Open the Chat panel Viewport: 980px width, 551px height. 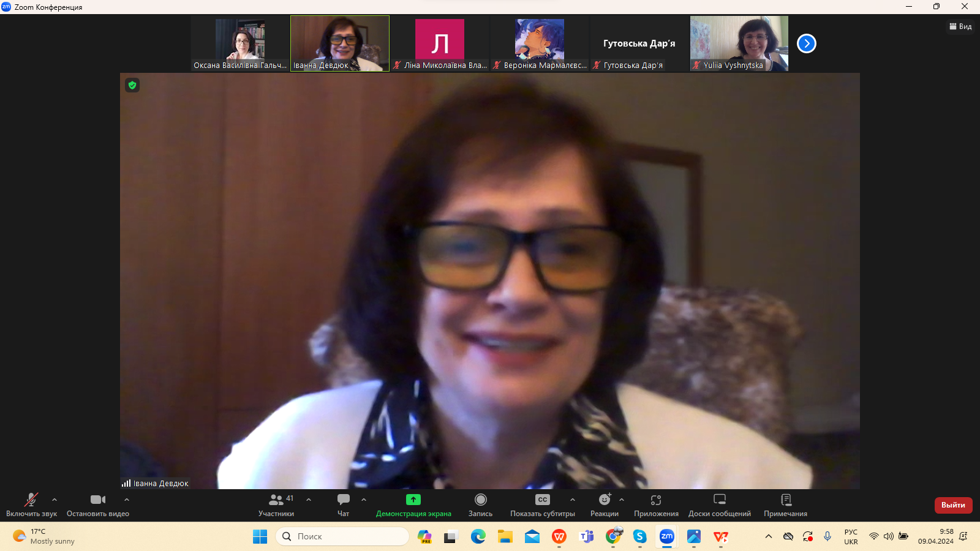click(343, 500)
